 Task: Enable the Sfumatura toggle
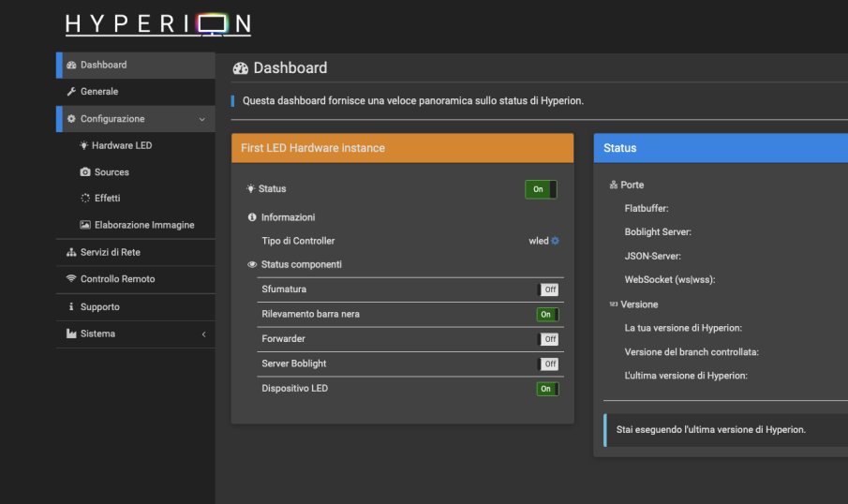(x=548, y=289)
